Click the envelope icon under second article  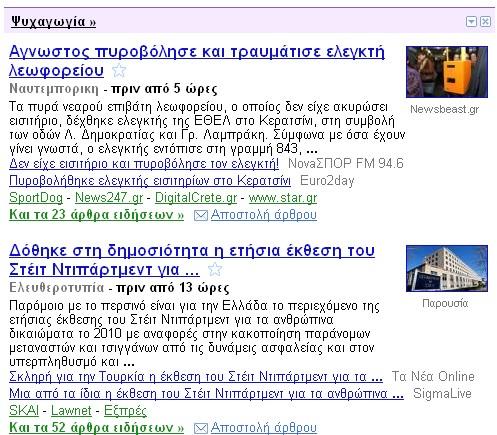[x=201, y=428]
